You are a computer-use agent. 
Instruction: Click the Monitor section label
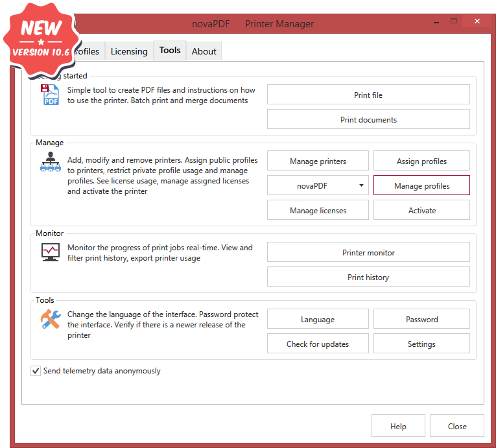[50, 233]
